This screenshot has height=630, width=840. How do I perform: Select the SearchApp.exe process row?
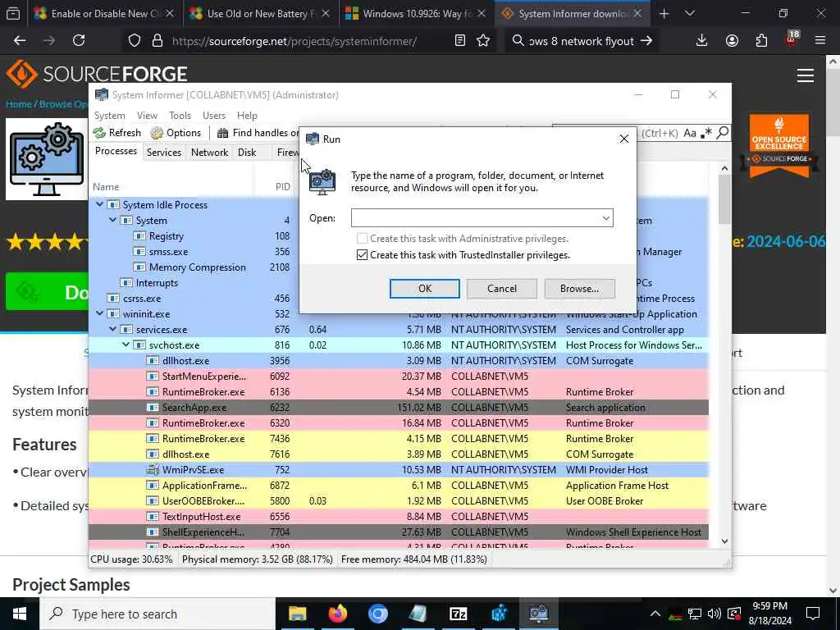(x=399, y=407)
